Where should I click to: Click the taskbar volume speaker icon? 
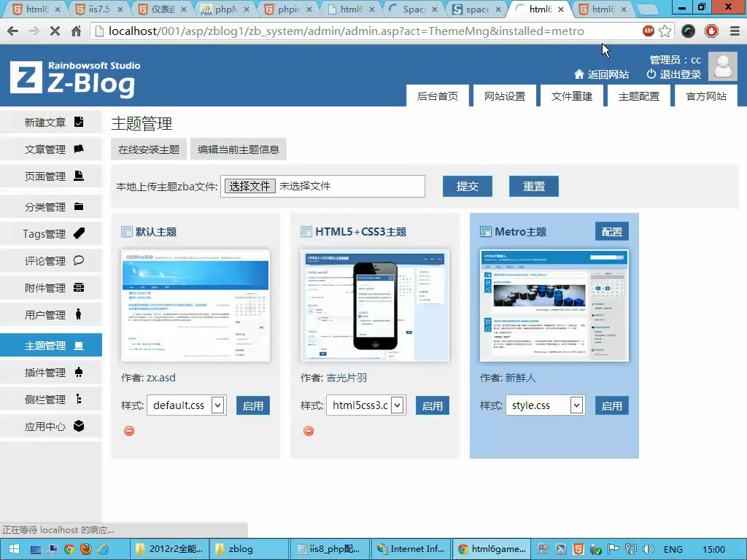(x=648, y=549)
